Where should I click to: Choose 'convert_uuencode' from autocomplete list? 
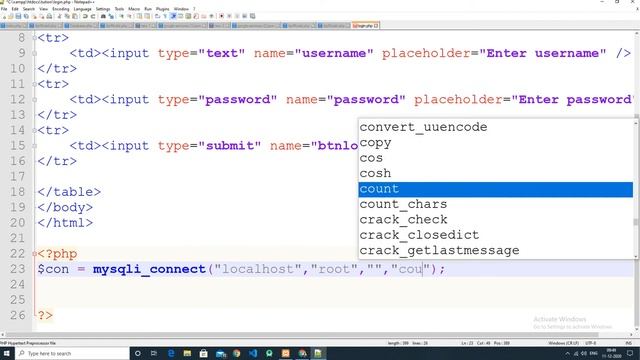coord(496,127)
